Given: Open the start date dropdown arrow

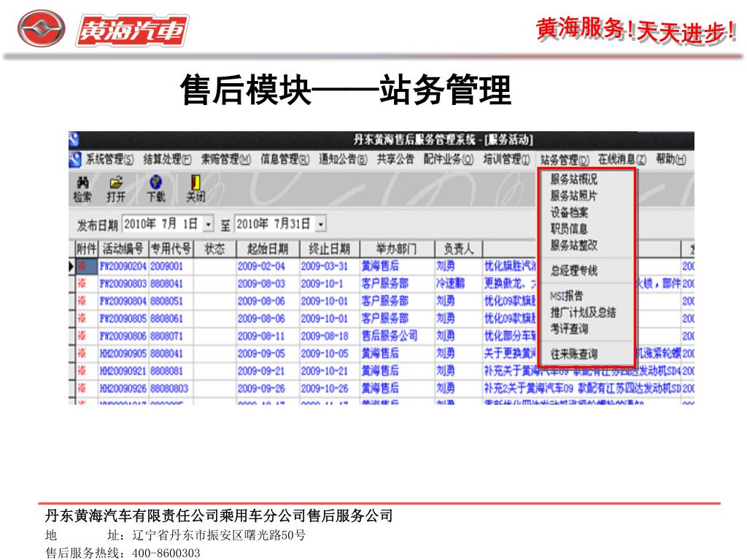Looking at the screenshot, I should click(209, 224).
